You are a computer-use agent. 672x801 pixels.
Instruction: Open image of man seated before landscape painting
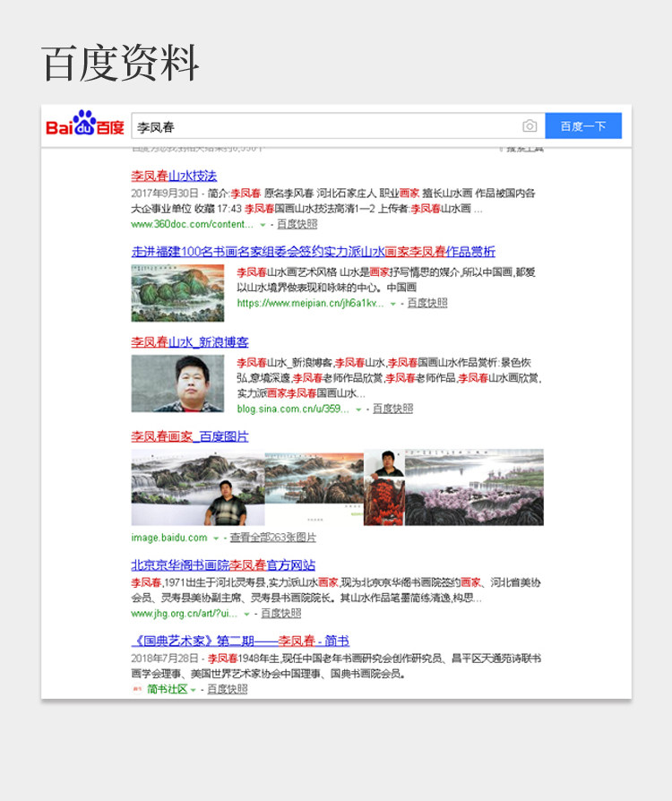(198, 487)
